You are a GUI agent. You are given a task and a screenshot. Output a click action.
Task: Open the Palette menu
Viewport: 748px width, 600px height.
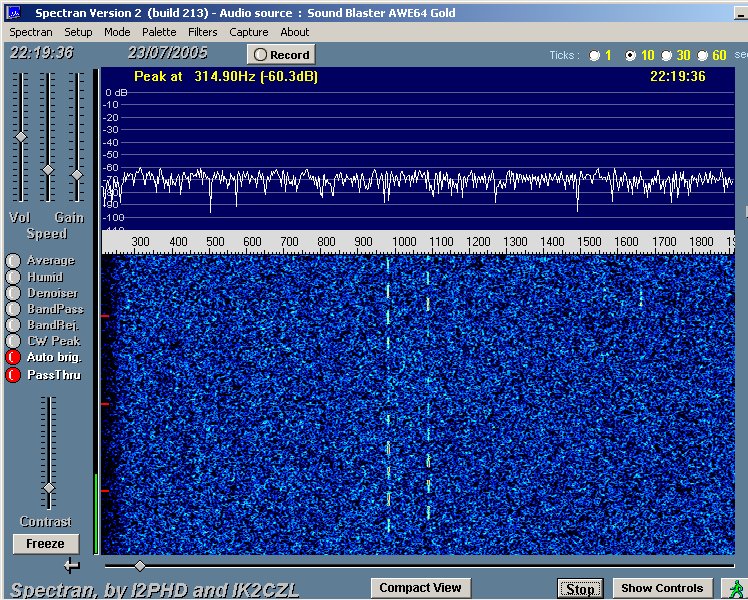click(159, 32)
